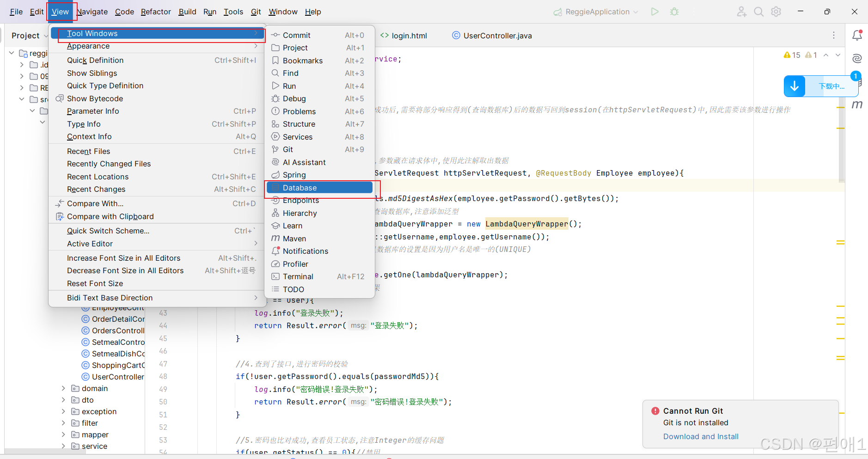Expand the service folder in project tree

click(63, 446)
